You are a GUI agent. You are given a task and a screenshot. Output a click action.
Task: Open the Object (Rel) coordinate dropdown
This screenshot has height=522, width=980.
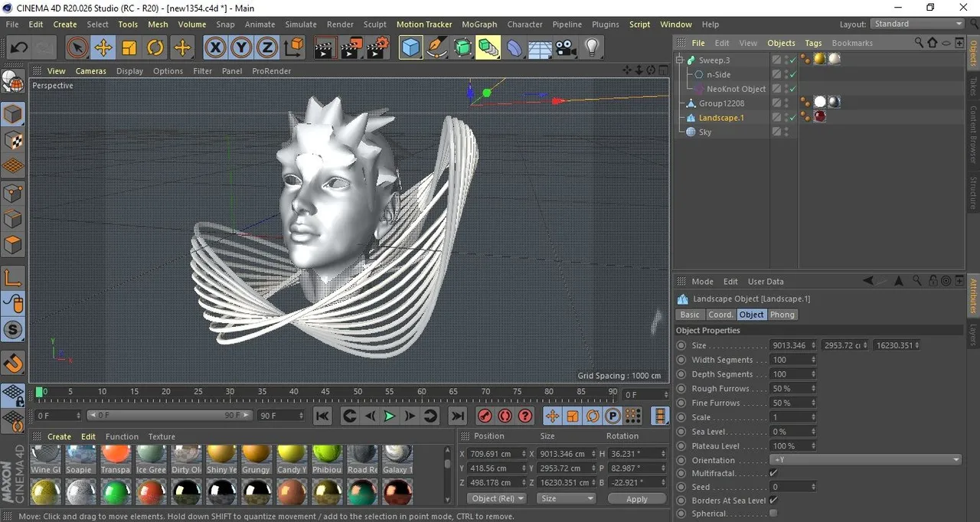(x=497, y=498)
